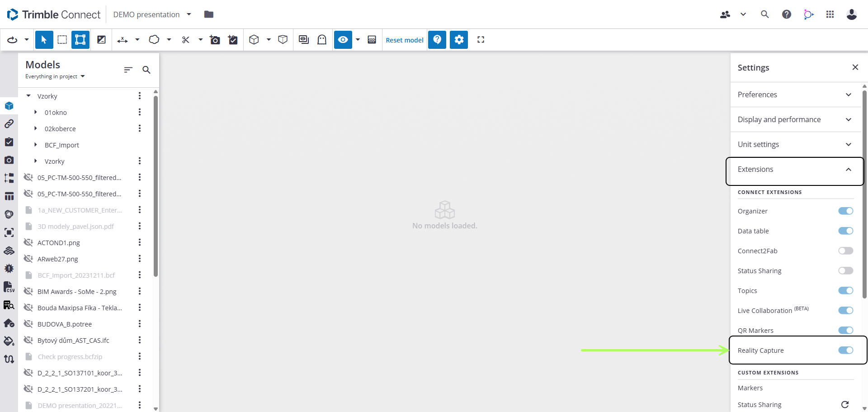Image resolution: width=868 pixels, height=412 pixels.
Task: Show the ACTOND1.png model
Action: (x=28, y=242)
